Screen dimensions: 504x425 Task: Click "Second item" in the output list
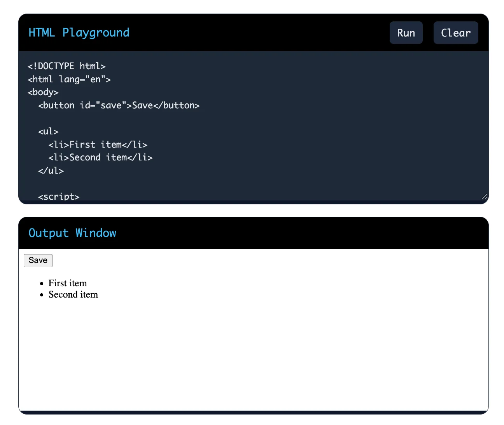tap(73, 294)
